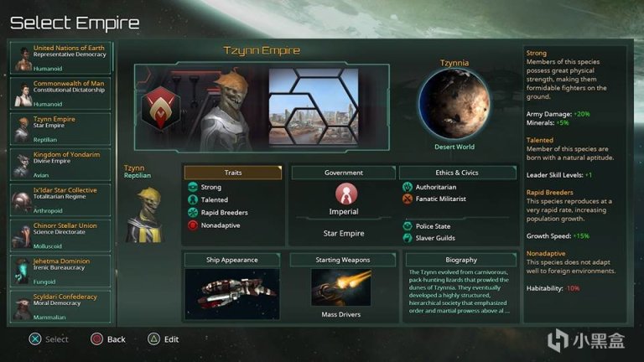The height and width of the screenshot is (362, 644).
Task: Choose United Nations of Earth empire
Action: [x=60, y=58]
